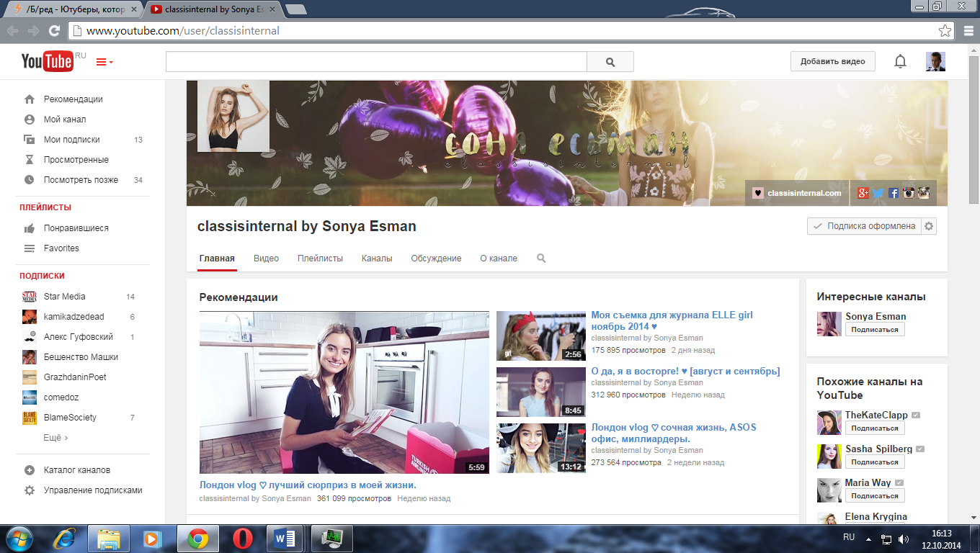The height and width of the screenshot is (553, 980).
Task: Click the Facebook icon on banner
Action: click(894, 193)
